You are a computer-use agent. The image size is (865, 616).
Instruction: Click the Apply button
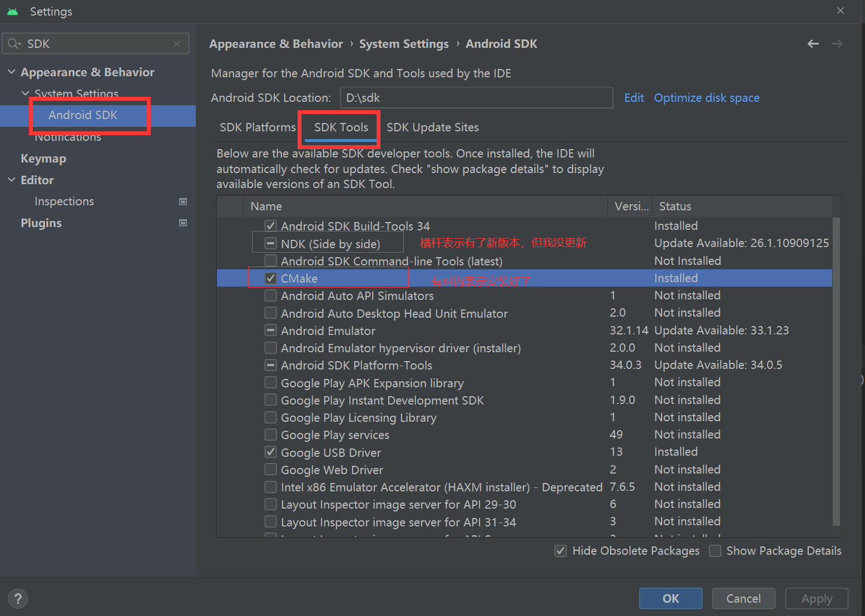(x=817, y=599)
